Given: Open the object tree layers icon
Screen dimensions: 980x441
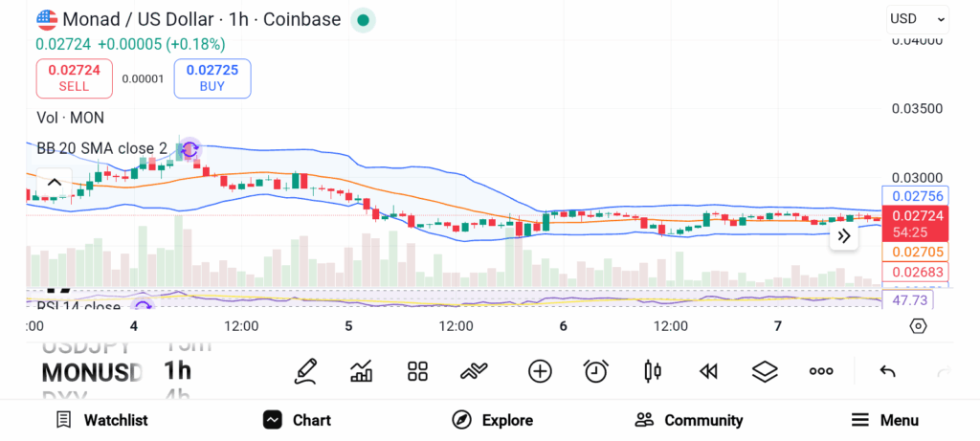Looking at the screenshot, I should 765,371.
